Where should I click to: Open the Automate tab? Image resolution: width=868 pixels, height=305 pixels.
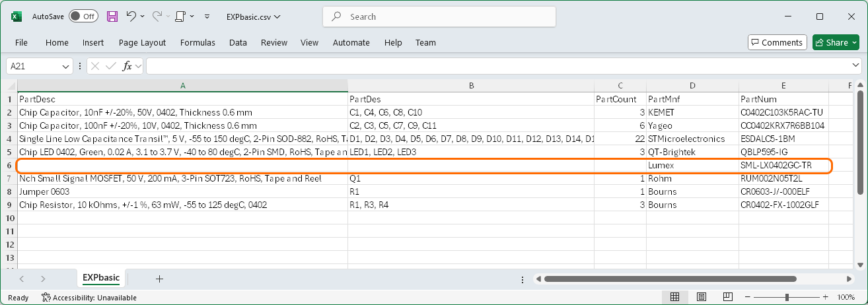coord(351,42)
